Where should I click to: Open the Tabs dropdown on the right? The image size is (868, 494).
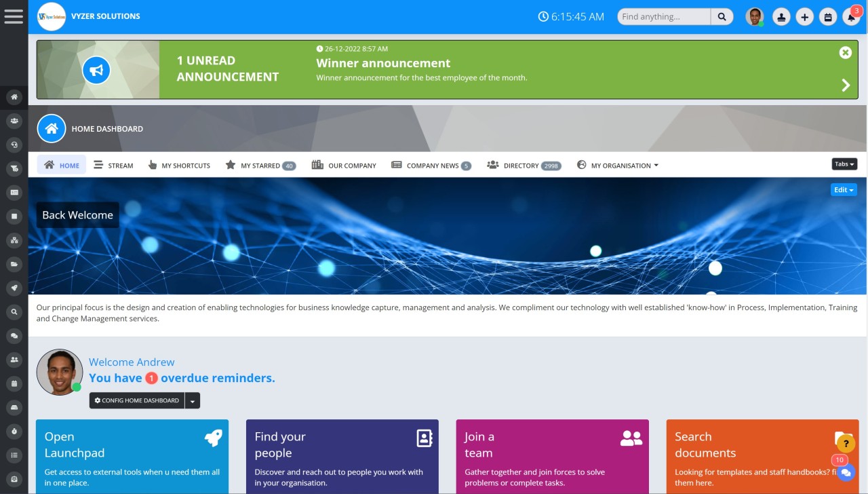pyautogui.click(x=844, y=164)
